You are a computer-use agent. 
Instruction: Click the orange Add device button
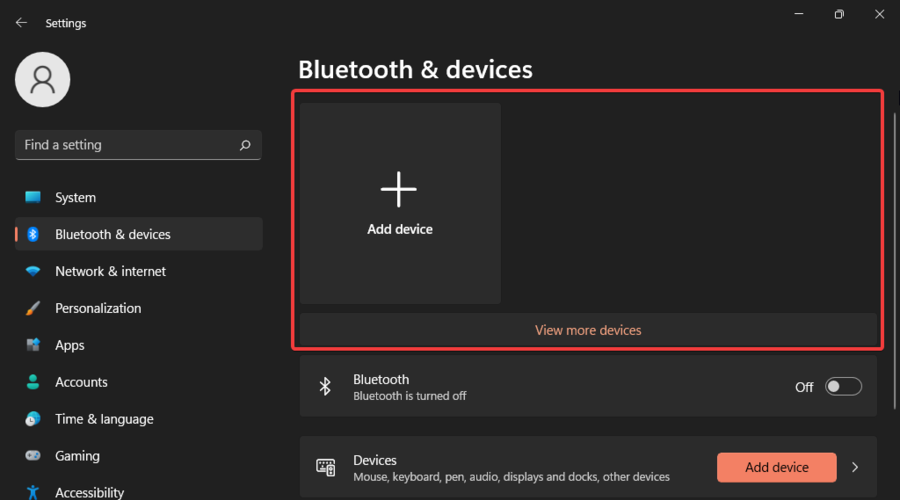click(x=777, y=467)
